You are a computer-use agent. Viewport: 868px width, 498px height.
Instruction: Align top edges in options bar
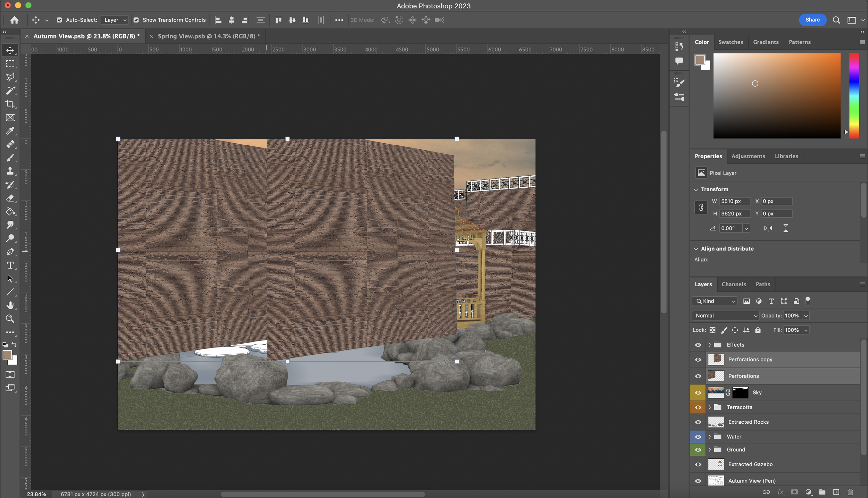278,20
